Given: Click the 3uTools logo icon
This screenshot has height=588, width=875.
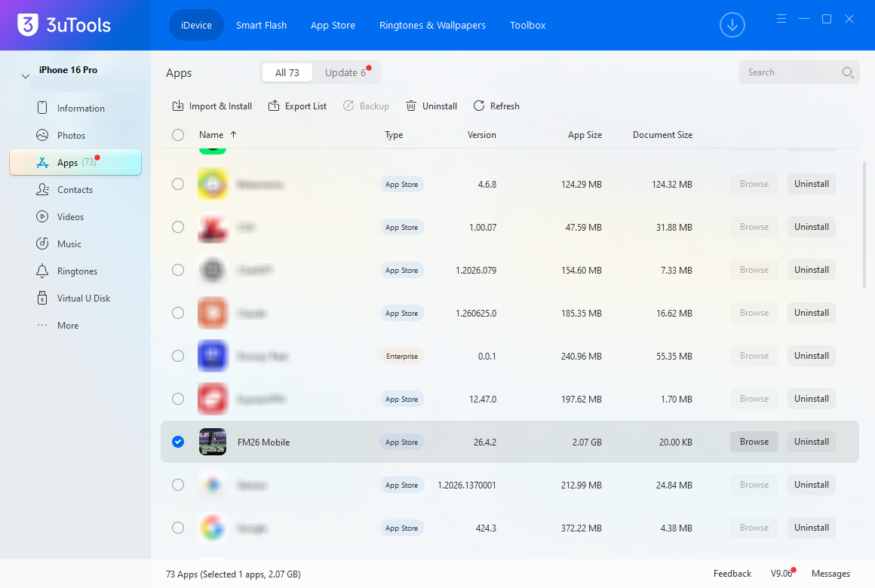Looking at the screenshot, I should (x=27, y=25).
